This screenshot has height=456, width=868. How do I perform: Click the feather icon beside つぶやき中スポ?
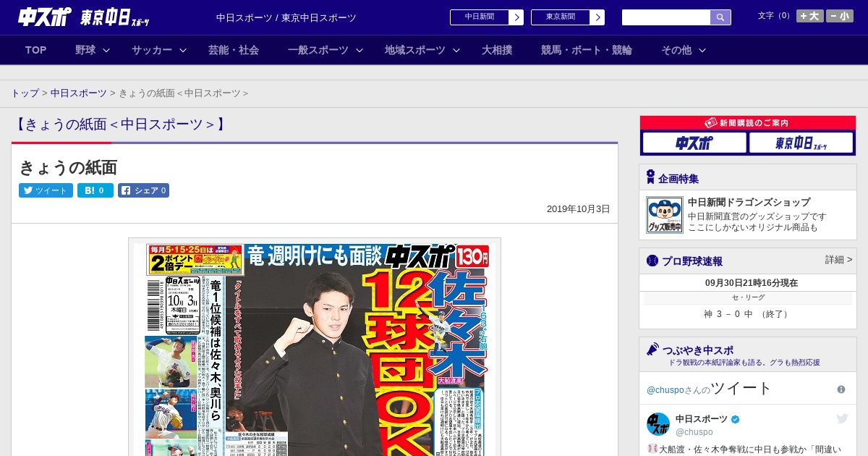(x=652, y=349)
